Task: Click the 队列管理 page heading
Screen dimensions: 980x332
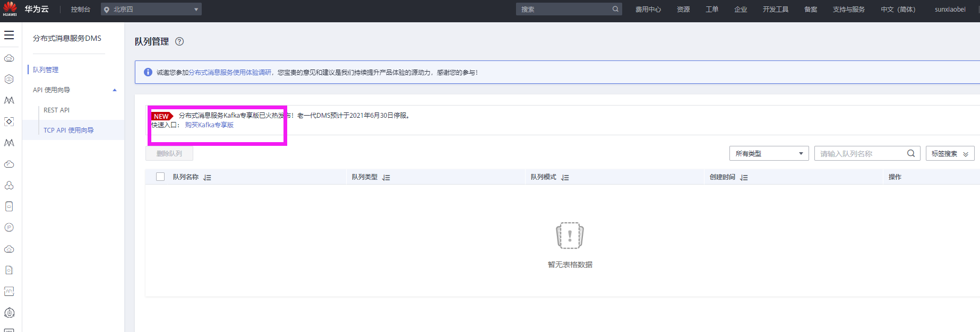Action: click(x=152, y=41)
